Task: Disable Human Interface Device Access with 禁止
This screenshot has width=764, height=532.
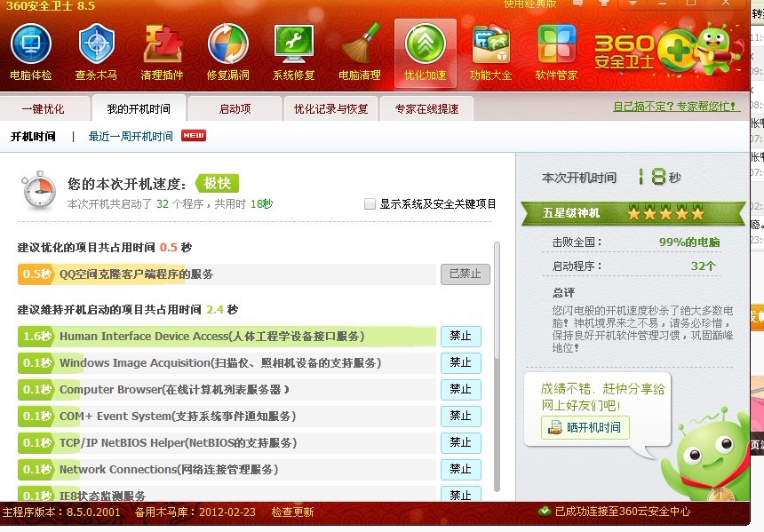Action: [461, 336]
